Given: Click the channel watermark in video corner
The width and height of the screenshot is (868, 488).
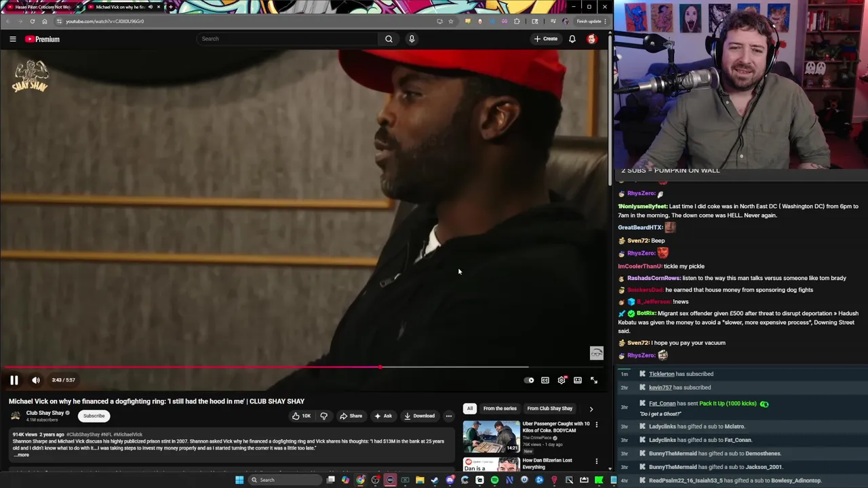Looking at the screenshot, I should tap(596, 353).
